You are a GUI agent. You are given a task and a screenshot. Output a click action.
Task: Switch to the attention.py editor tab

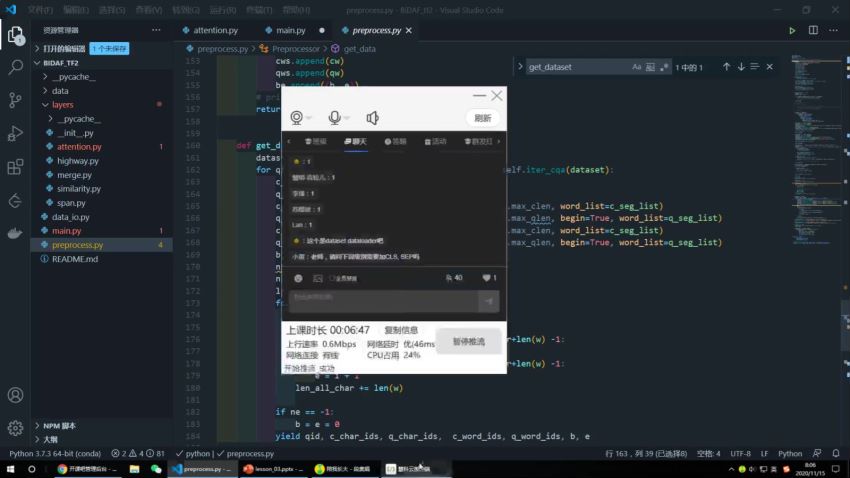pyautogui.click(x=216, y=31)
